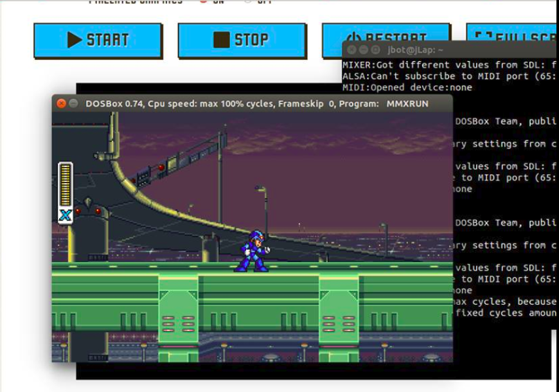Select the DOSBox 0.74 title bar text
Screen dimensions: 559x392
[256, 104]
